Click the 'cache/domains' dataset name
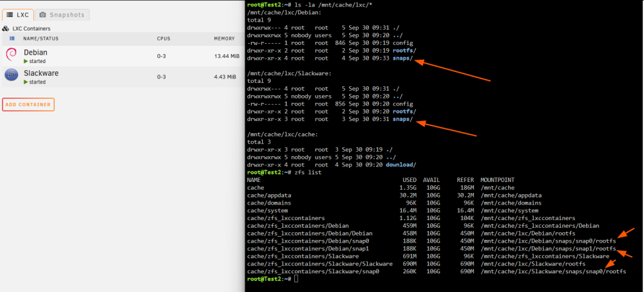The image size is (644, 292). click(x=269, y=203)
